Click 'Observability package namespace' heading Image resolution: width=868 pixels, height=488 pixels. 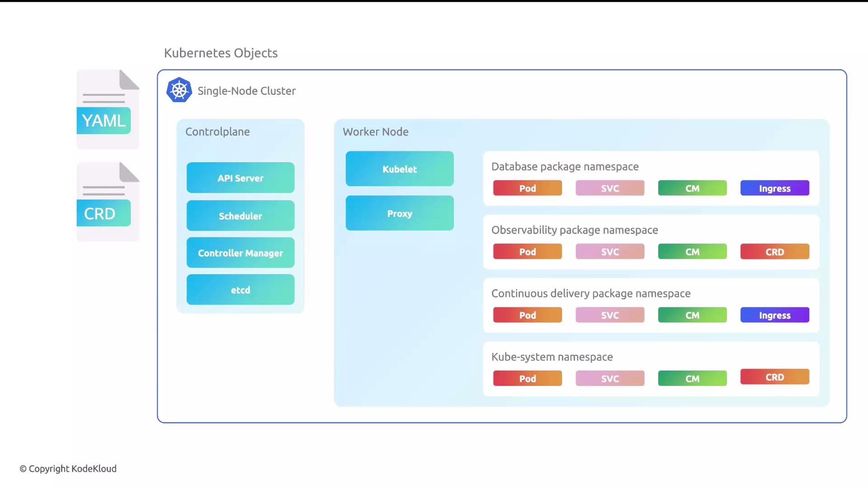pos(575,230)
